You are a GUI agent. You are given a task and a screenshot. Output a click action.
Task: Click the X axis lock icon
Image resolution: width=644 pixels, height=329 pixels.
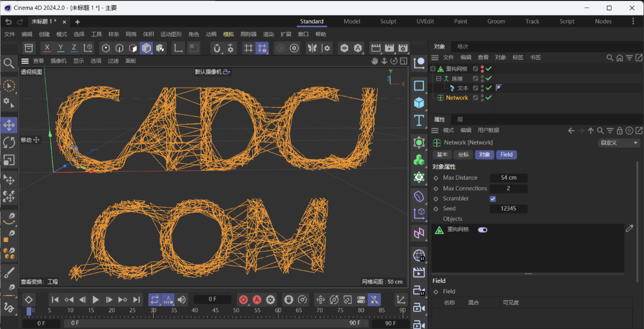(47, 48)
